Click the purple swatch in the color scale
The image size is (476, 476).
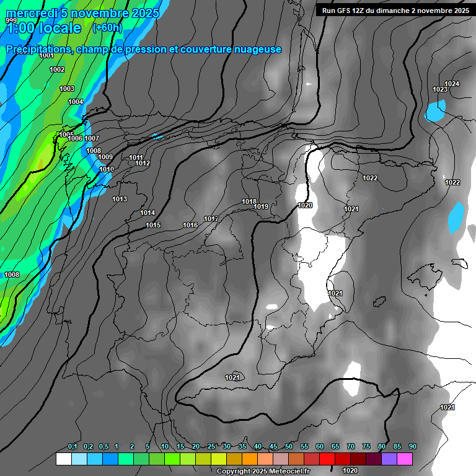pos(389,459)
